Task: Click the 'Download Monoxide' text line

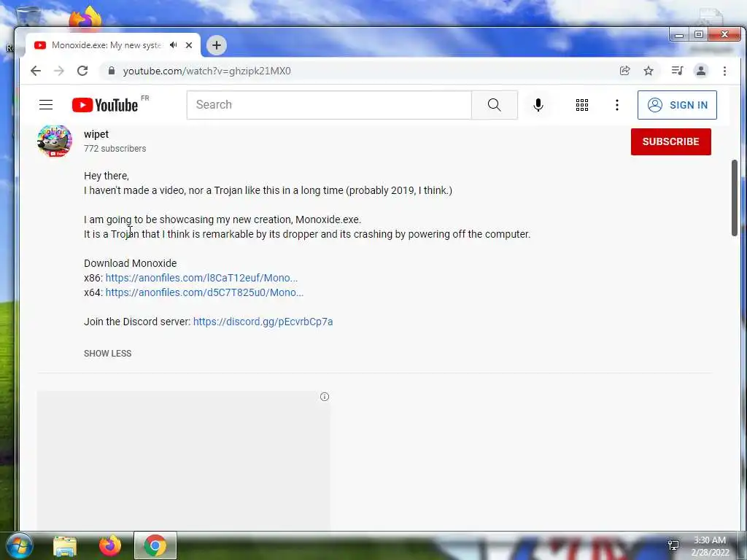Action: (x=130, y=263)
